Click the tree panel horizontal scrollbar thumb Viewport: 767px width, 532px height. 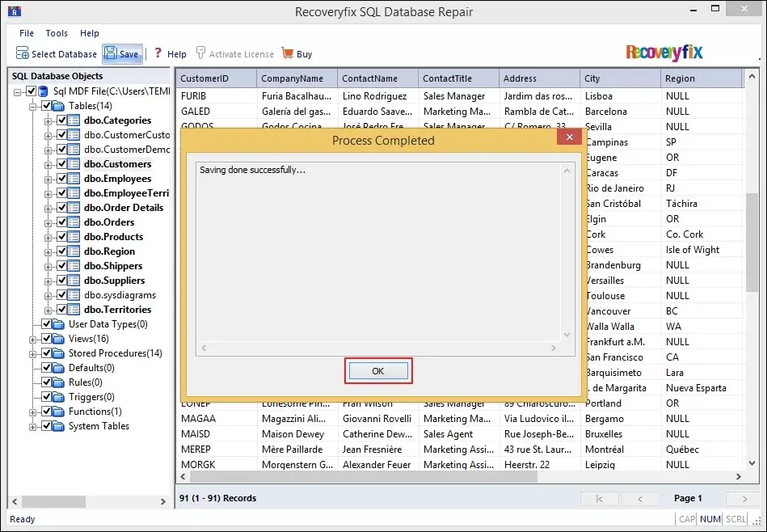(x=54, y=501)
